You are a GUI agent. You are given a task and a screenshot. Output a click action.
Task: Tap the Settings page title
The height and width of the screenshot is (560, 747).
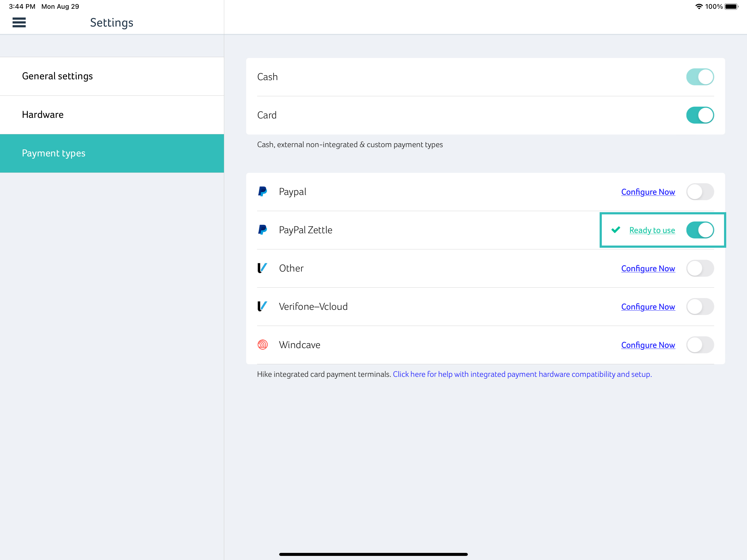click(112, 23)
